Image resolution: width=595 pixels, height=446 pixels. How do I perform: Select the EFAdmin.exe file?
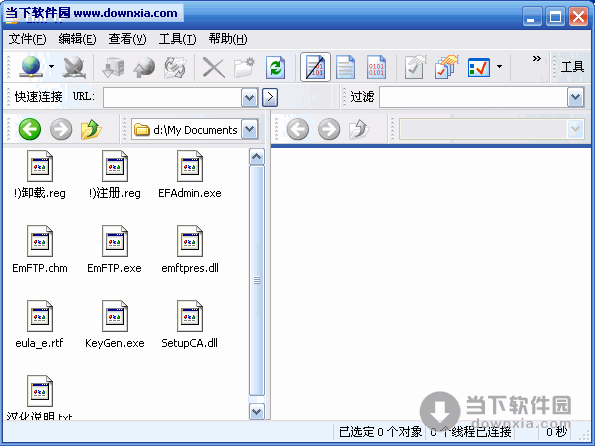pyautogui.click(x=190, y=175)
